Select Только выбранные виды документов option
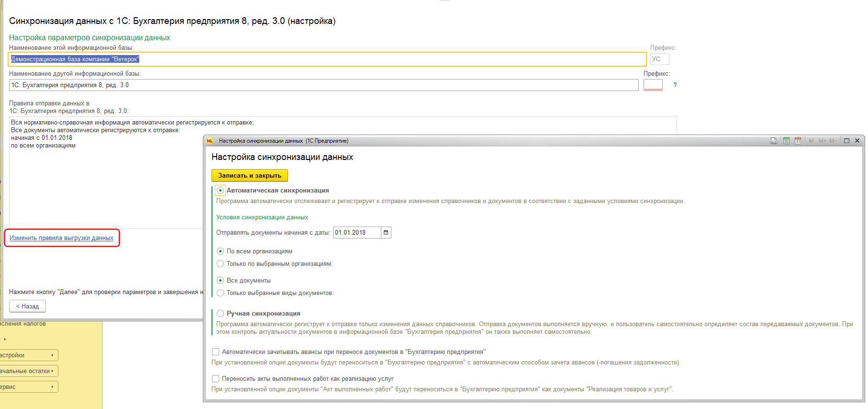 [220, 293]
